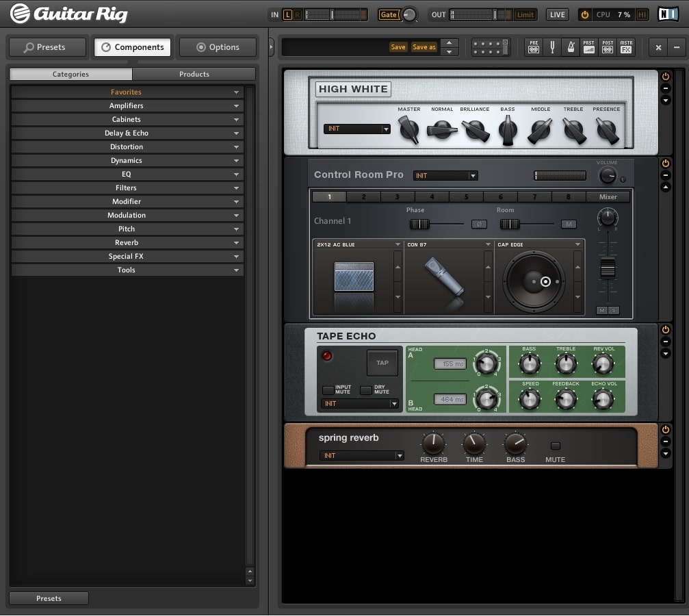The image size is (689, 616).
Task: Toggle the spring reverb Mute button
Action: [x=556, y=446]
